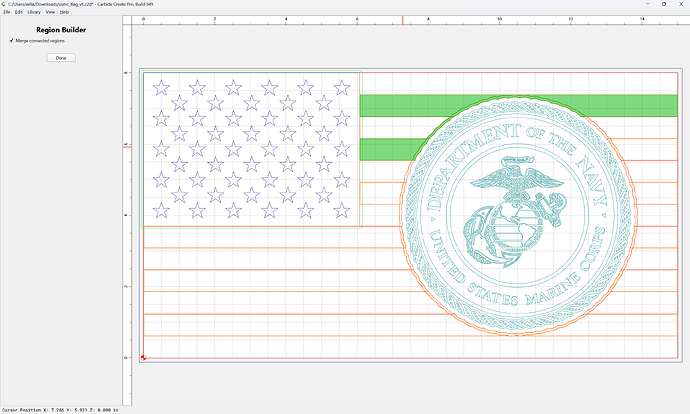The width and height of the screenshot is (690, 414).
Task: Click the Region Builder heading
Action: pos(61,30)
